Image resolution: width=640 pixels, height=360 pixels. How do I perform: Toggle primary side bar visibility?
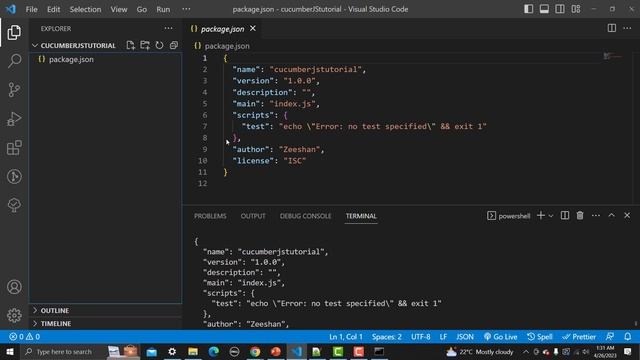pos(528,9)
